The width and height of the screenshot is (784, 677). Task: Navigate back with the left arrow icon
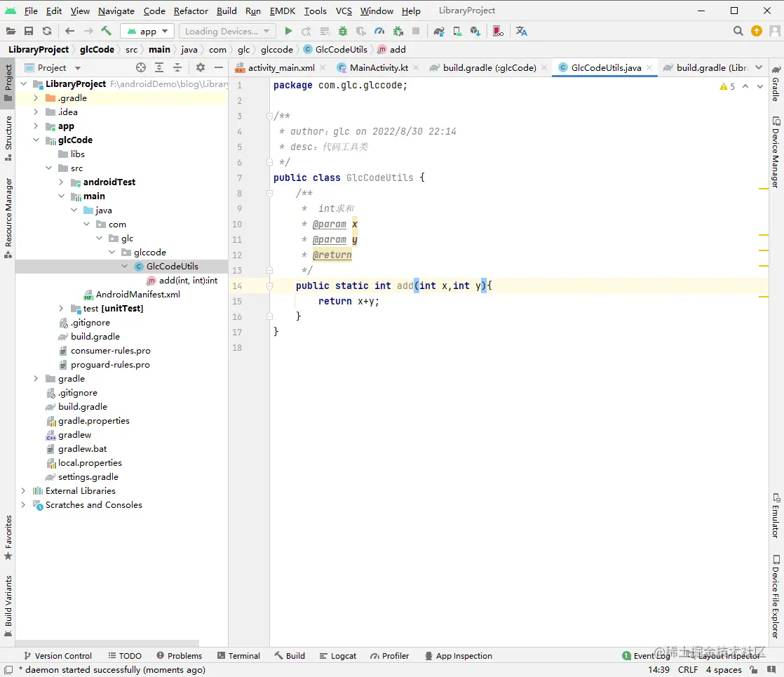coord(69,31)
